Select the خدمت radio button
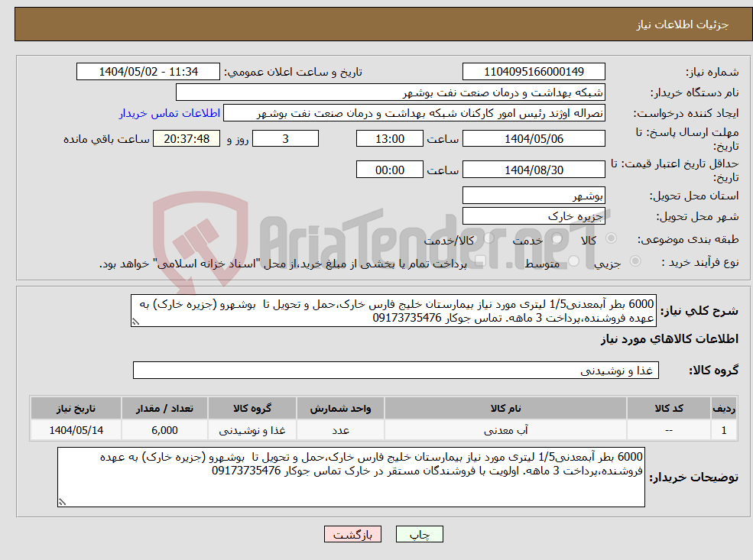The height and width of the screenshot is (560, 753). point(557,238)
